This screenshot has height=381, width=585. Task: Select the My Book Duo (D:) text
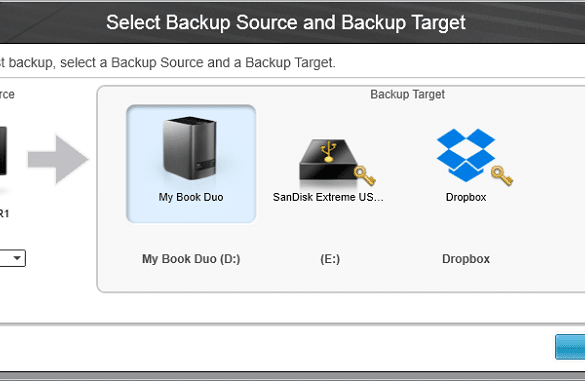click(x=191, y=259)
